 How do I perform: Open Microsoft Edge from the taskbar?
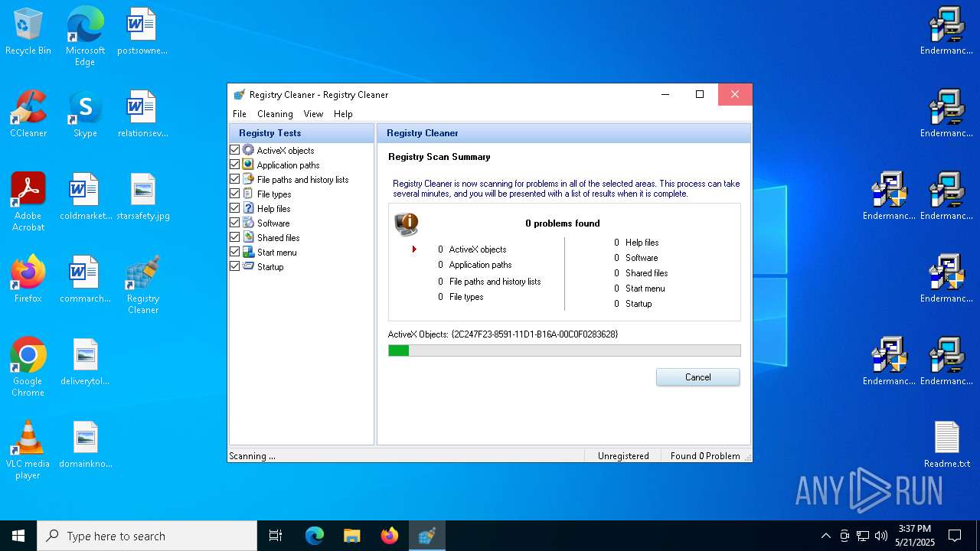tap(314, 536)
